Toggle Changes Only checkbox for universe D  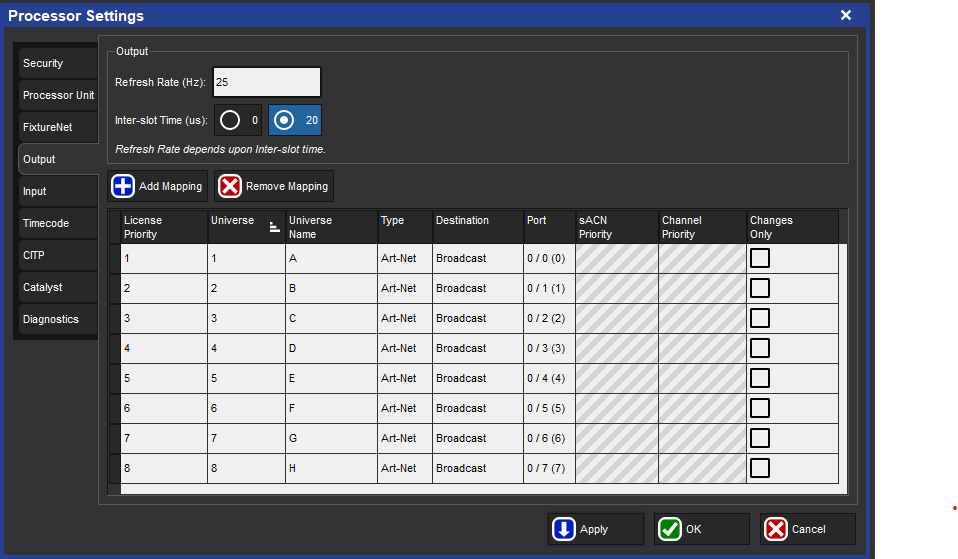[760, 348]
